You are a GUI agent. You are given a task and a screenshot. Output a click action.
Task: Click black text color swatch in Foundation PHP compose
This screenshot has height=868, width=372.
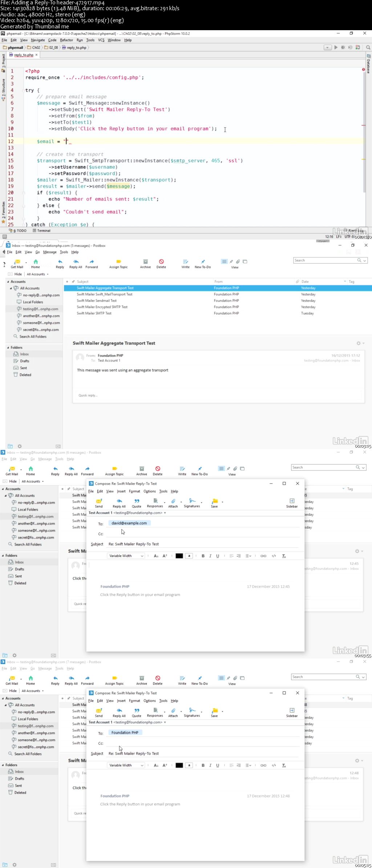coord(179,765)
